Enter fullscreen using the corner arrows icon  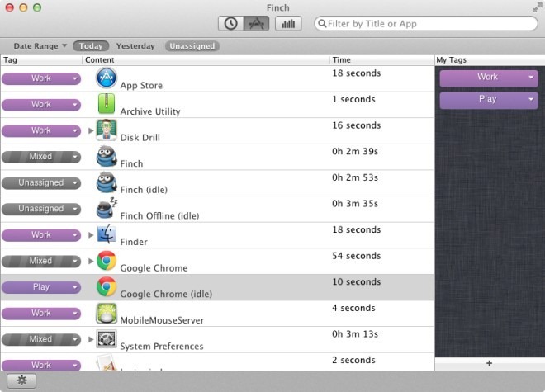coord(537,7)
